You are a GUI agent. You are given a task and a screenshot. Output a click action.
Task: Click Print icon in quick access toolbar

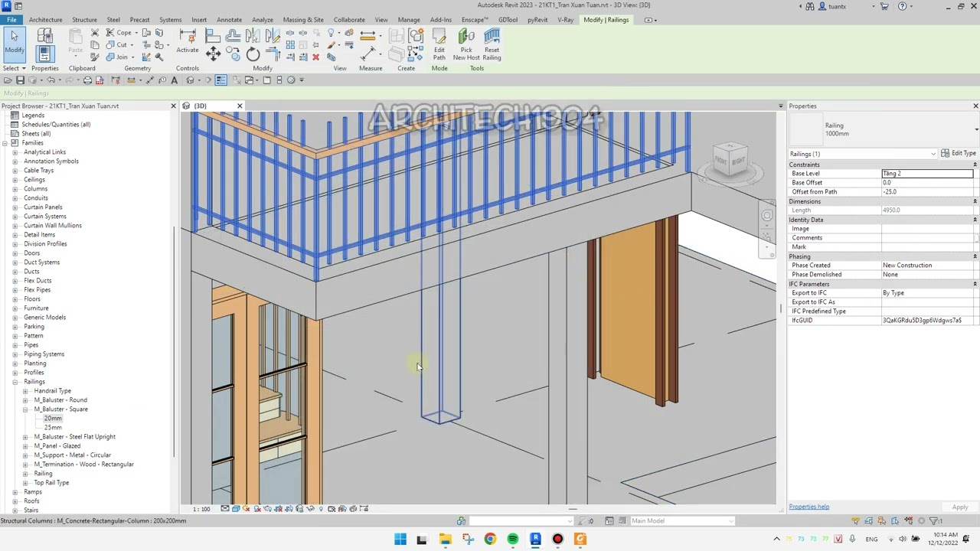[87, 80]
